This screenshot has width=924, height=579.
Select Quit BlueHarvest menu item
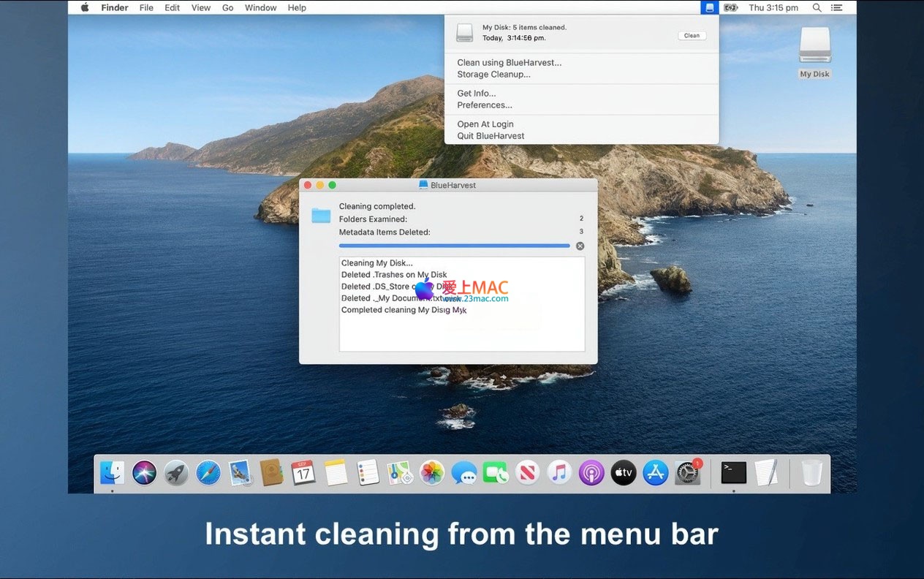point(491,136)
